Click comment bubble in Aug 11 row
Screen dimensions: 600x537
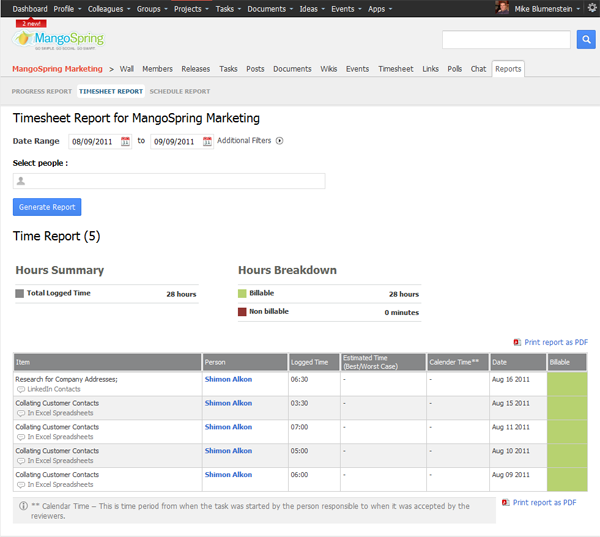tap(21, 437)
